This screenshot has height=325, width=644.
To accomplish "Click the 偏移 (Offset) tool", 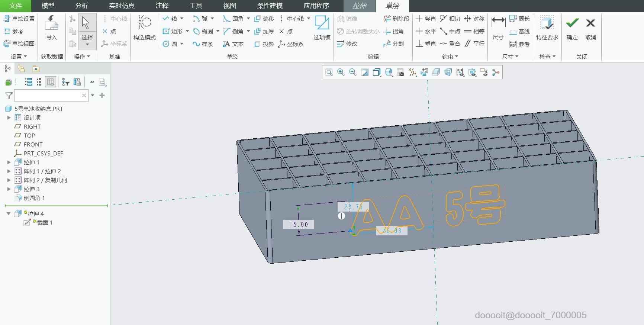I will 264,19.
